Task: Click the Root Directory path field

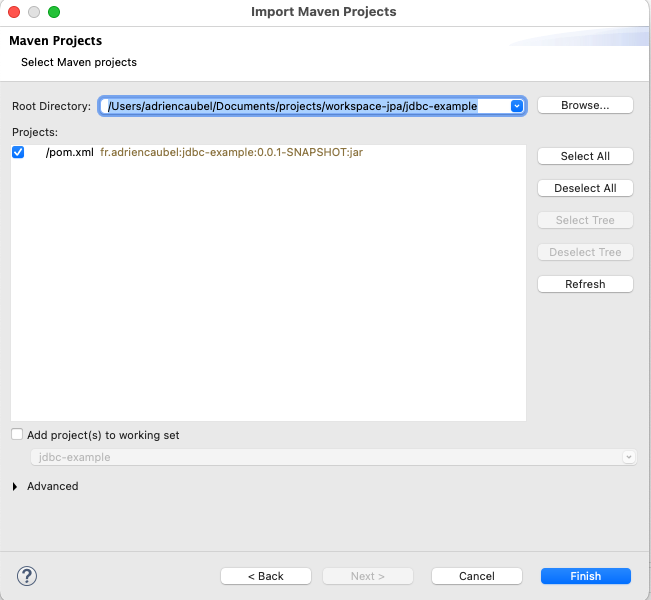Action: [x=300, y=105]
